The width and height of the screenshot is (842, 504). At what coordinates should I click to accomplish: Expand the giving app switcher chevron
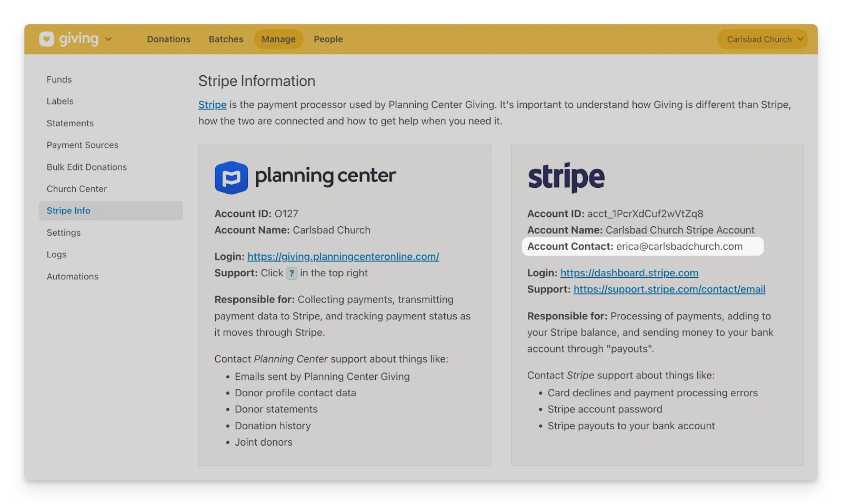click(x=108, y=39)
